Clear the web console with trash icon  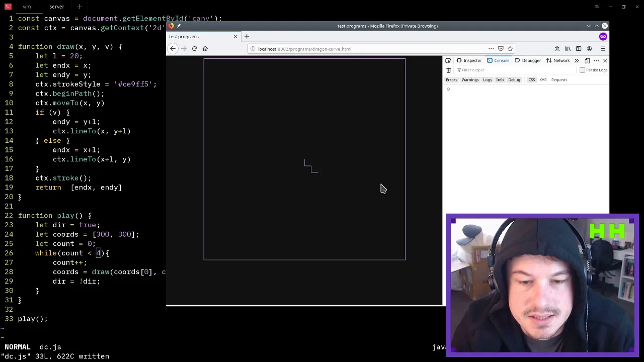[448, 70]
